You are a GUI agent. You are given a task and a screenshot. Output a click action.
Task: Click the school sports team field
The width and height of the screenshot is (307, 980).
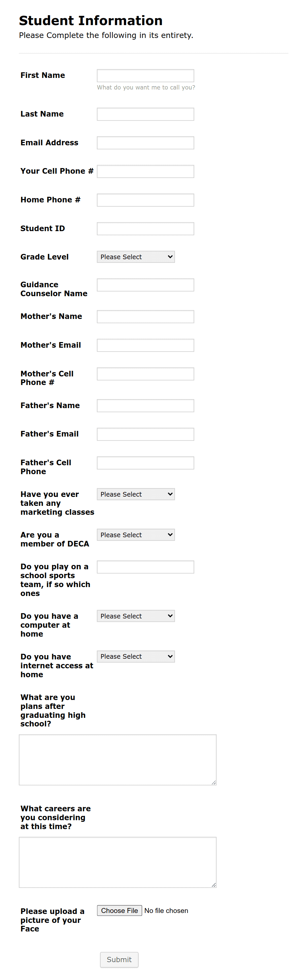[x=145, y=567]
